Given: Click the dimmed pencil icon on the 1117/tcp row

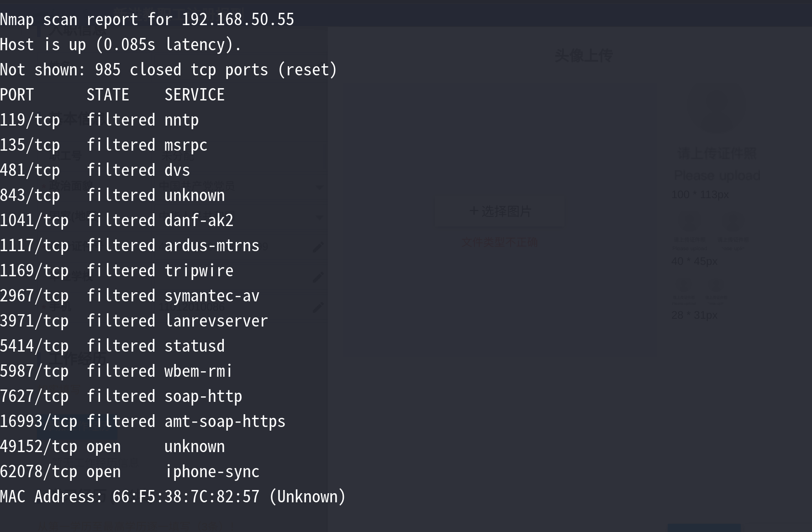Looking at the screenshot, I should pos(318,247).
